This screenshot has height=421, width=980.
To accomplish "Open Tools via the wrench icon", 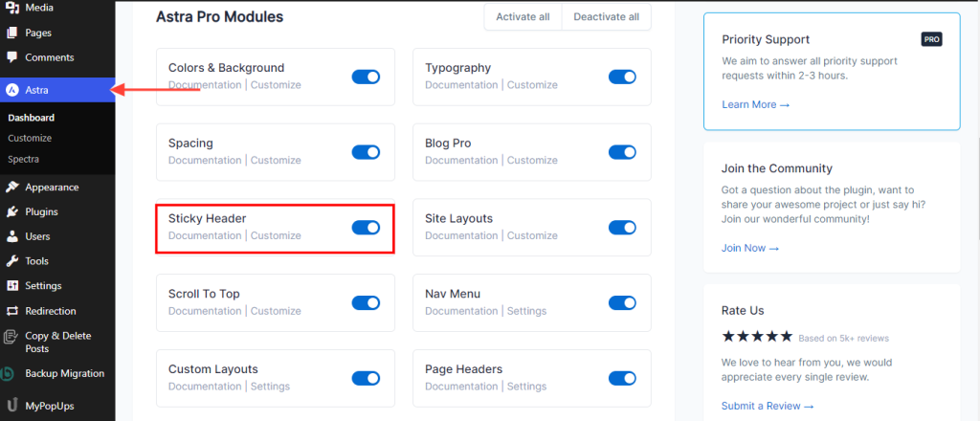I will pos(11,261).
